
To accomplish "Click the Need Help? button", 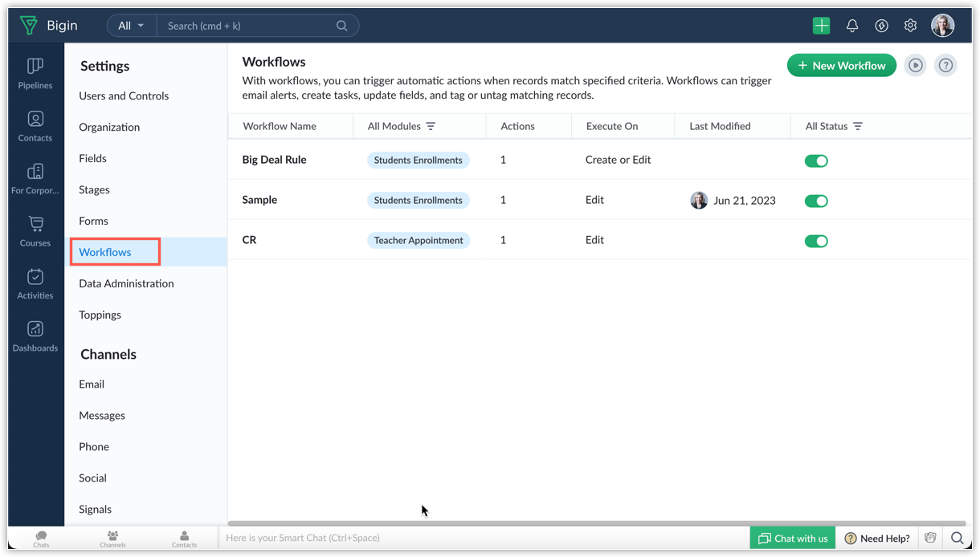I will [x=877, y=538].
